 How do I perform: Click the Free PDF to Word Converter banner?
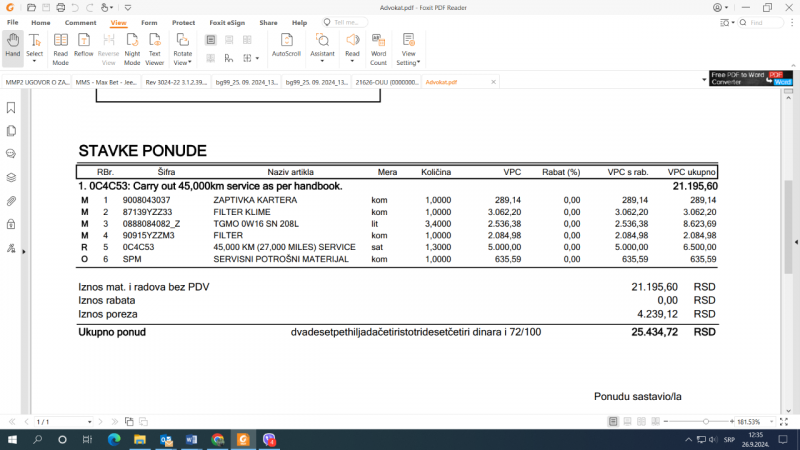751,78
